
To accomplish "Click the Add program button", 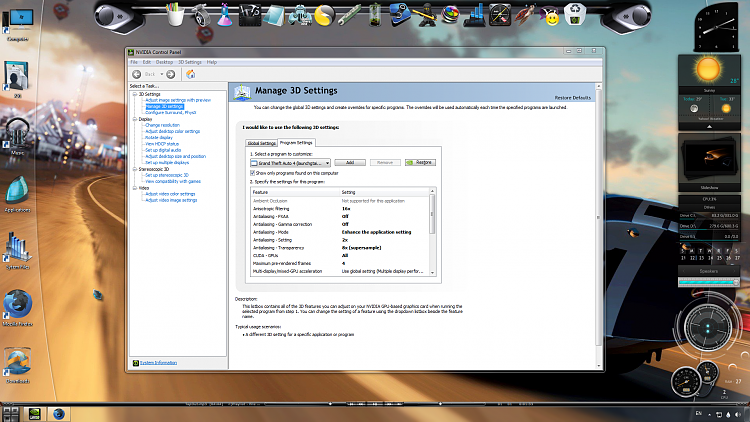I will (350, 163).
